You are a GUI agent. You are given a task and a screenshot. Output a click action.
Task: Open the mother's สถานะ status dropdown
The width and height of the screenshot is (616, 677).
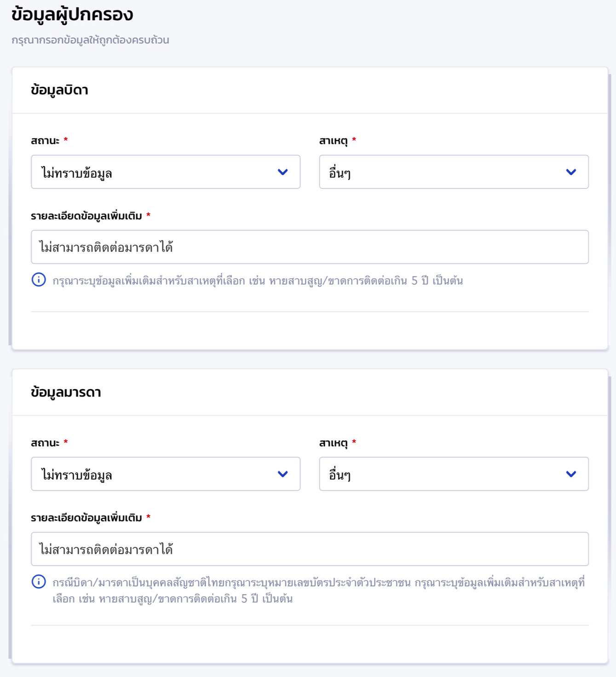(x=165, y=474)
